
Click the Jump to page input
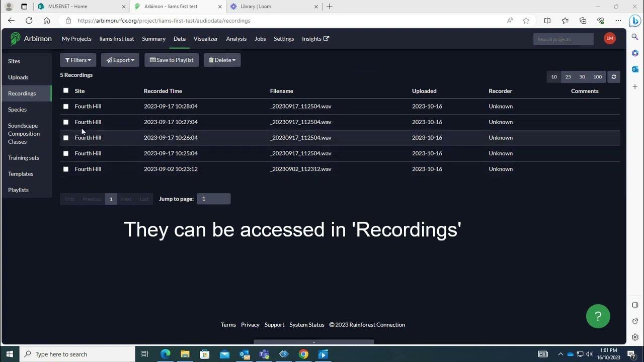point(214,199)
